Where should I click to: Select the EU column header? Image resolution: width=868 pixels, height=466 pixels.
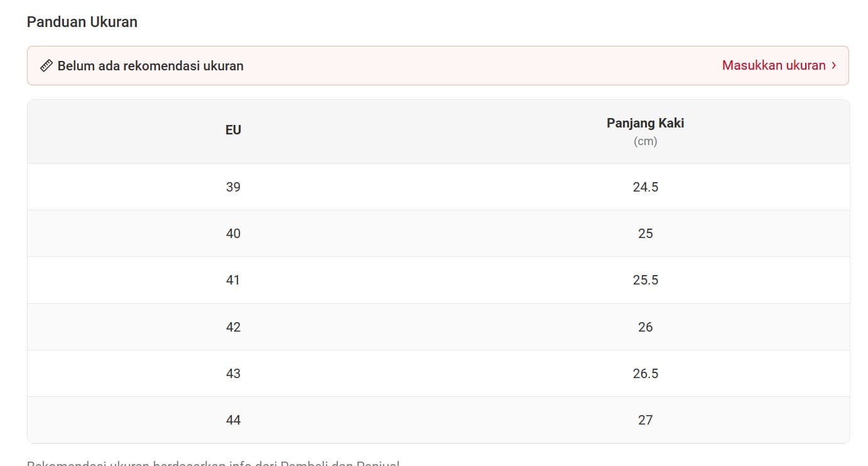tap(233, 131)
